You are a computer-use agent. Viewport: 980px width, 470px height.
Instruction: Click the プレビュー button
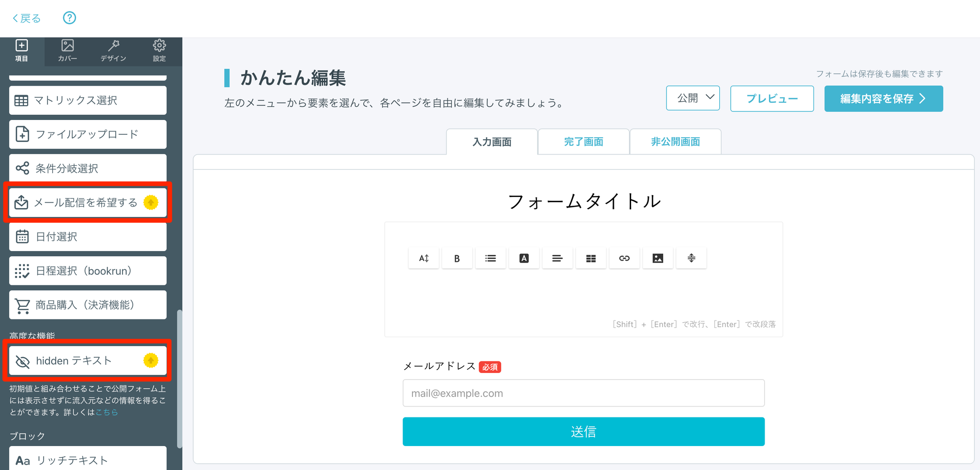pos(772,98)
